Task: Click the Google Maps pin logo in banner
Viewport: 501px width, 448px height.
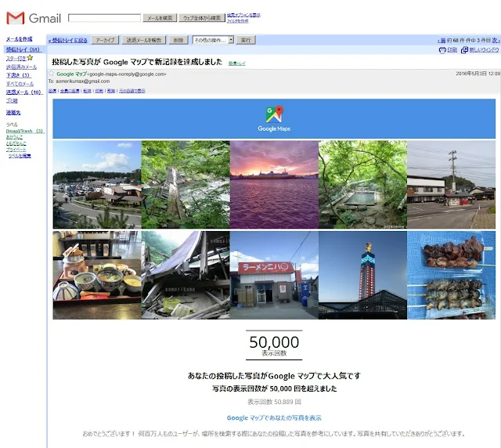Action: click(x=274, y=114)
